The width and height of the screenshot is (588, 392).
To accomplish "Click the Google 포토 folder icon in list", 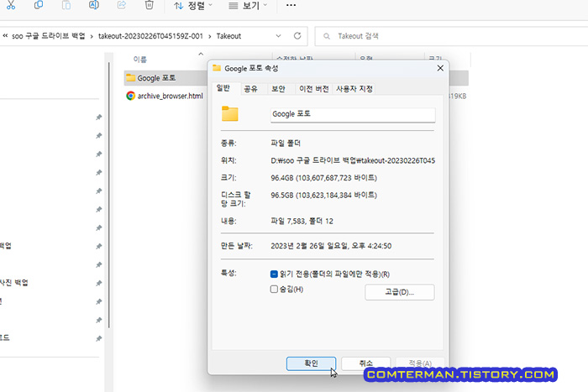I will coord(130,77).
